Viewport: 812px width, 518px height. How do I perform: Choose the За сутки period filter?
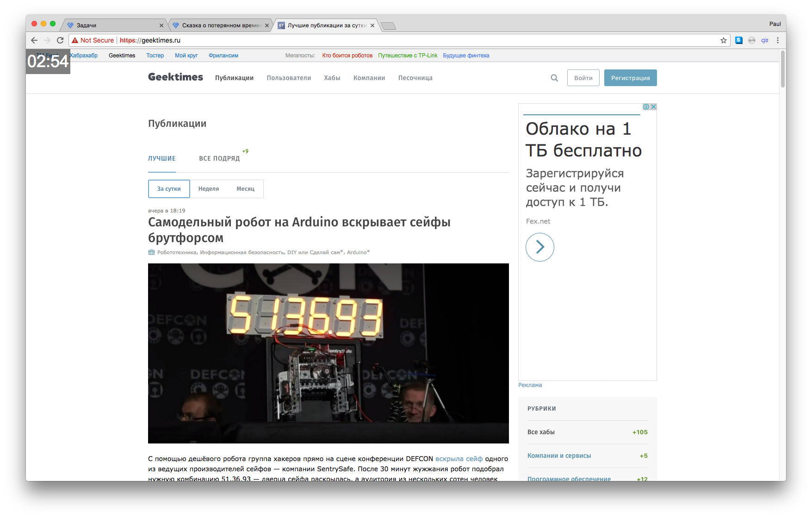point(169,189)
